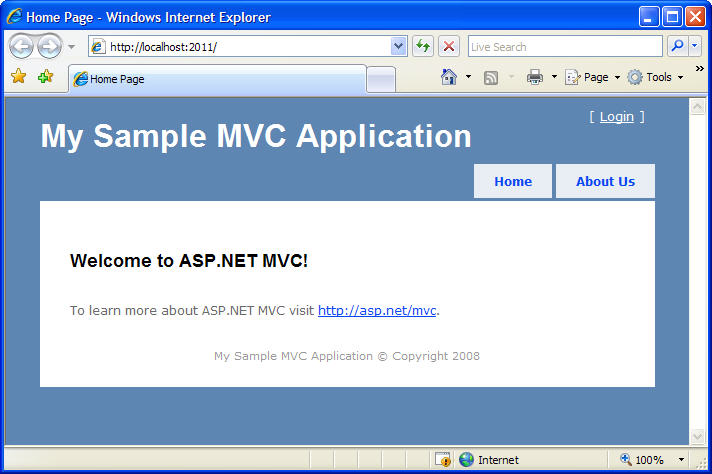Expand the zoom level 100% dropdown
The image size is (712, 474).
coord(681,460)
